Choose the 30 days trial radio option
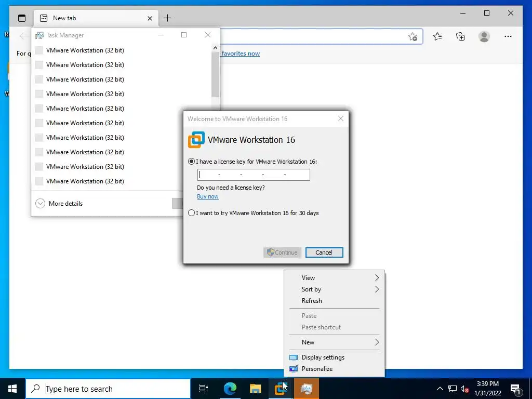This screenshot has height=399, width=532. [x=191, y=213]
